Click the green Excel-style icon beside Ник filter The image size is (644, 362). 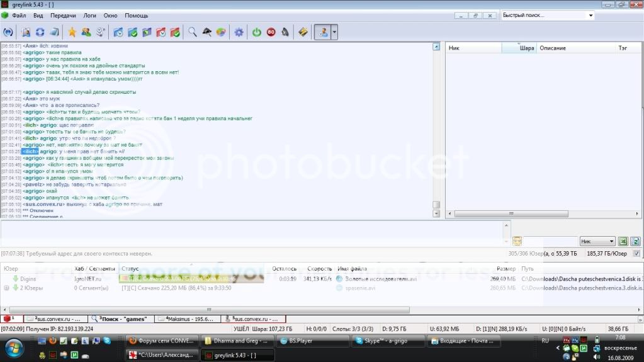[x=623, y=241]
